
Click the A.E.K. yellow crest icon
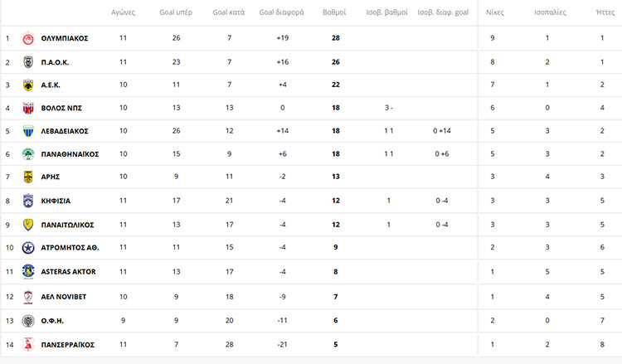27,85
